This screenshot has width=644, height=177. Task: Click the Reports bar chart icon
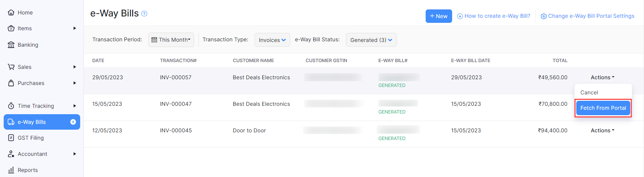(x=11, y=170)
